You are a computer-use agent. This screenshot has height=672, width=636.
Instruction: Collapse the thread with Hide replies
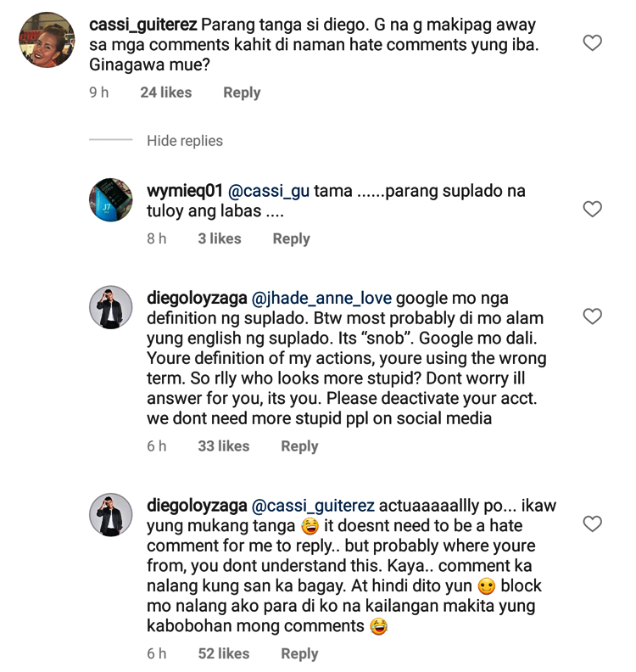click(x=185, y=141)
